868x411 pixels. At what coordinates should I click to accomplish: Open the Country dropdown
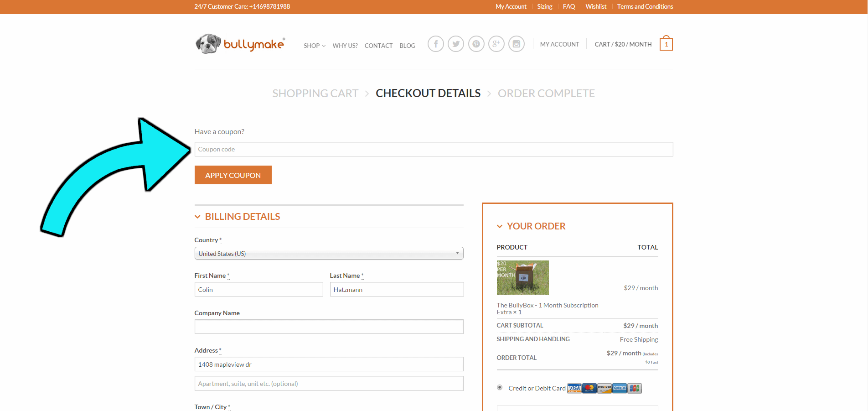pyautogui.click(x=329, y=253)
